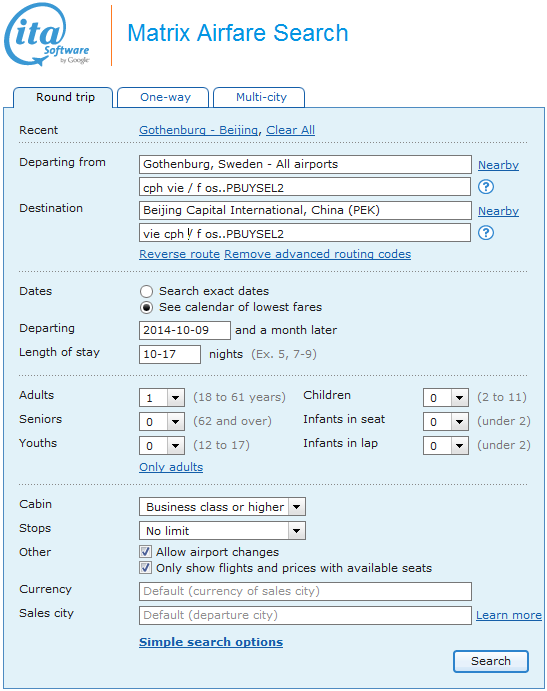Viewport: 547px width, 691px height.
Task: Switch to the One-way tab
Action: 163,97
